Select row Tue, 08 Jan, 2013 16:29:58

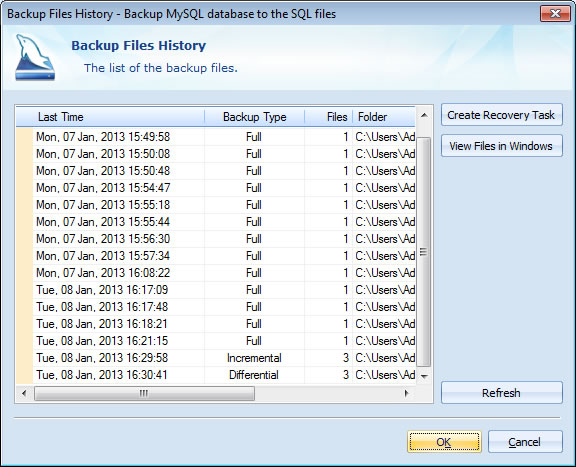point(216,358)
